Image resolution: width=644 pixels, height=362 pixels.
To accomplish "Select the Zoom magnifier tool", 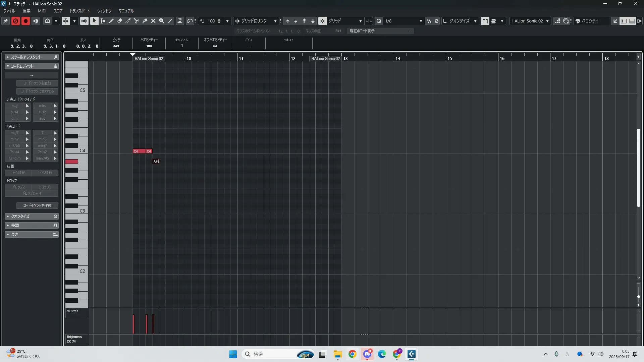I will tap(162, 21).
